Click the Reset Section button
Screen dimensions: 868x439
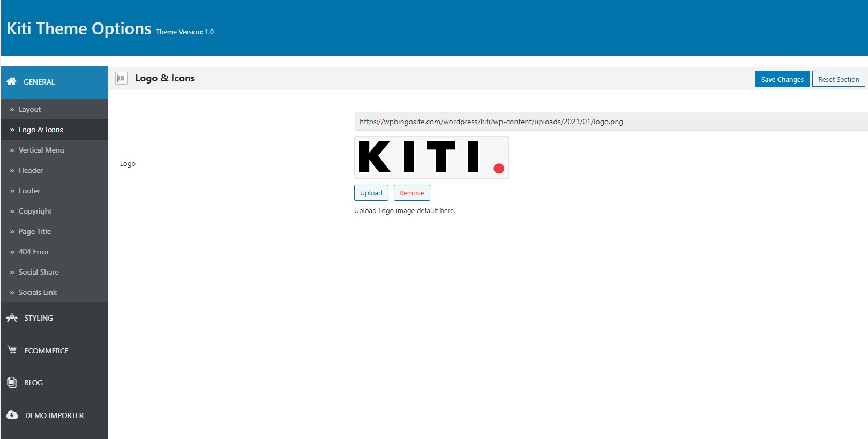tap(839, 79)
